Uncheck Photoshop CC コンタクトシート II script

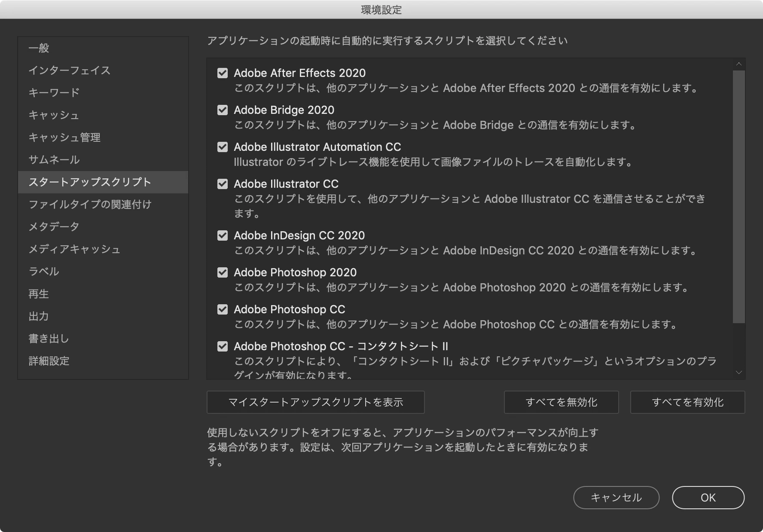click(223, 346)
